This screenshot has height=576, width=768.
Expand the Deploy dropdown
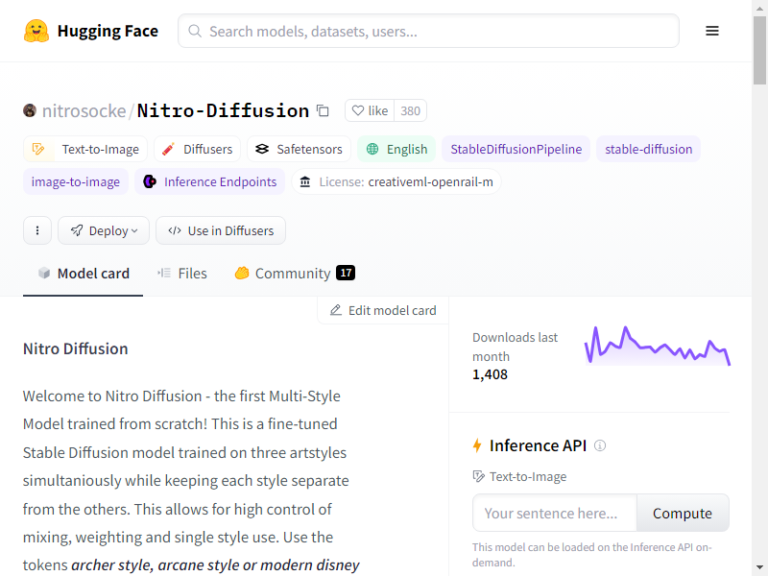(103, 230)
